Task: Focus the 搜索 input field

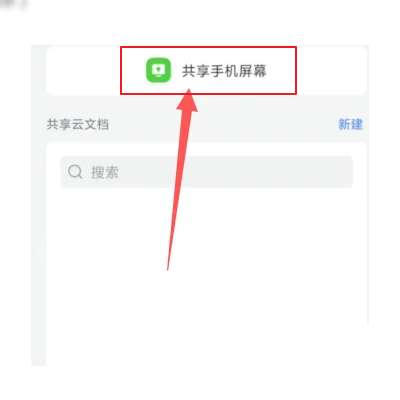Action: tap(206, 172)
